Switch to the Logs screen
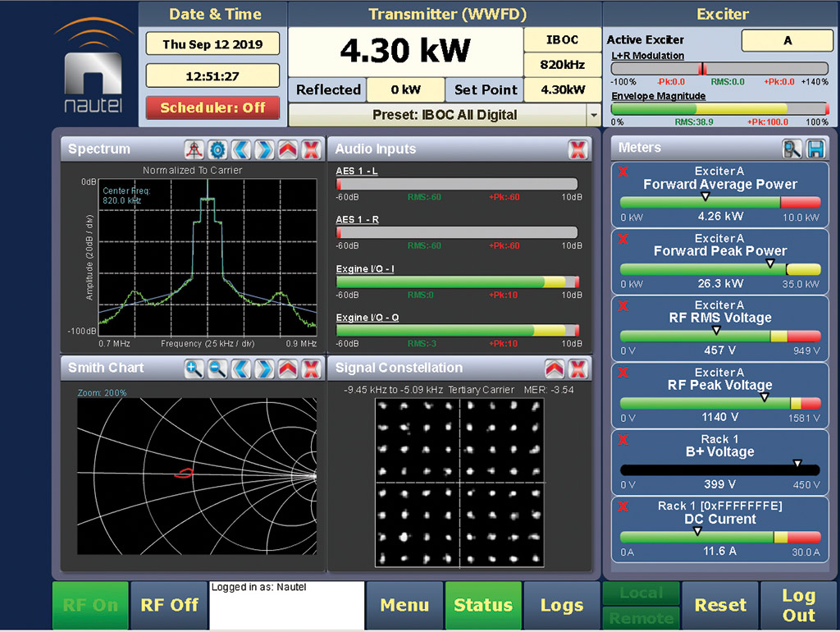Viewport: 840px width, 632px height. (561, 605)
